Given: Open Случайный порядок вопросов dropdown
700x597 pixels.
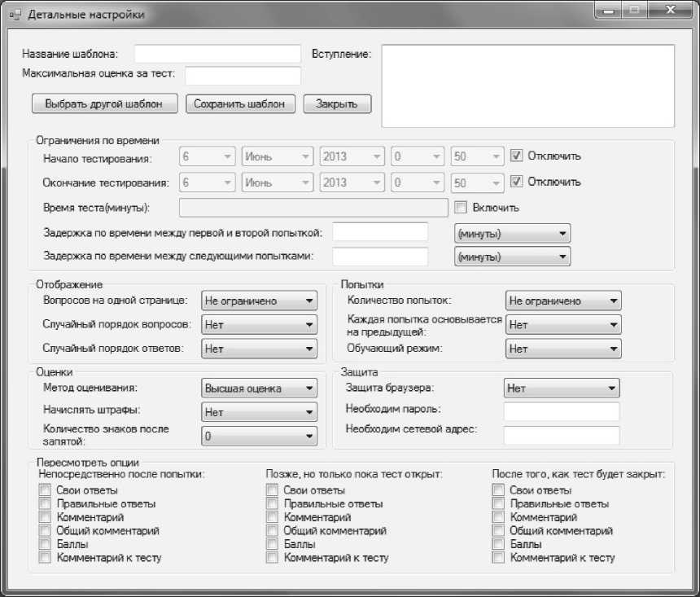Looking at the screenshot, I should pyautogui.click(x=260, y=325).
